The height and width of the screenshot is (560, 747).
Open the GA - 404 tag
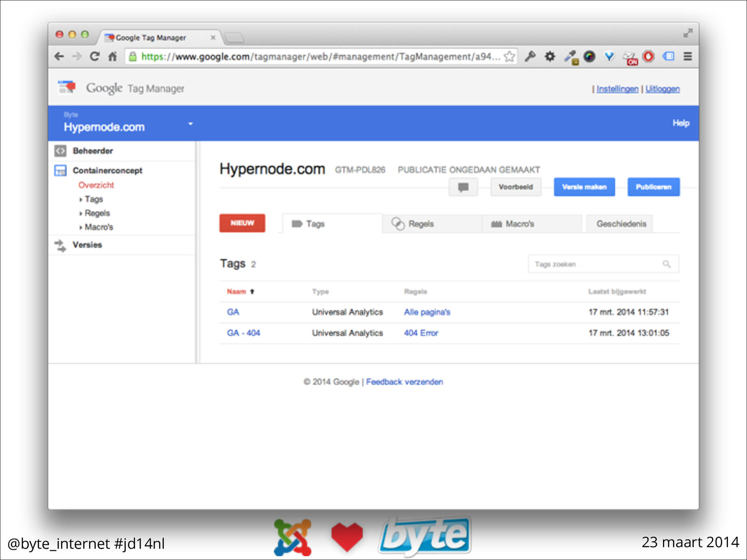pyautogui.click(x=243, y=333)
